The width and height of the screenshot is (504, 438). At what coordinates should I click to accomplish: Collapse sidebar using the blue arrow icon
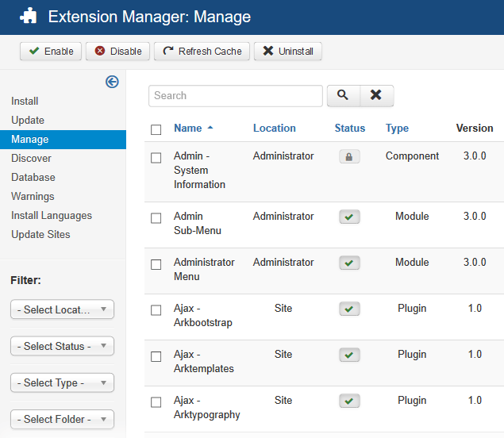pyautogui.click(x=112, y=82)
